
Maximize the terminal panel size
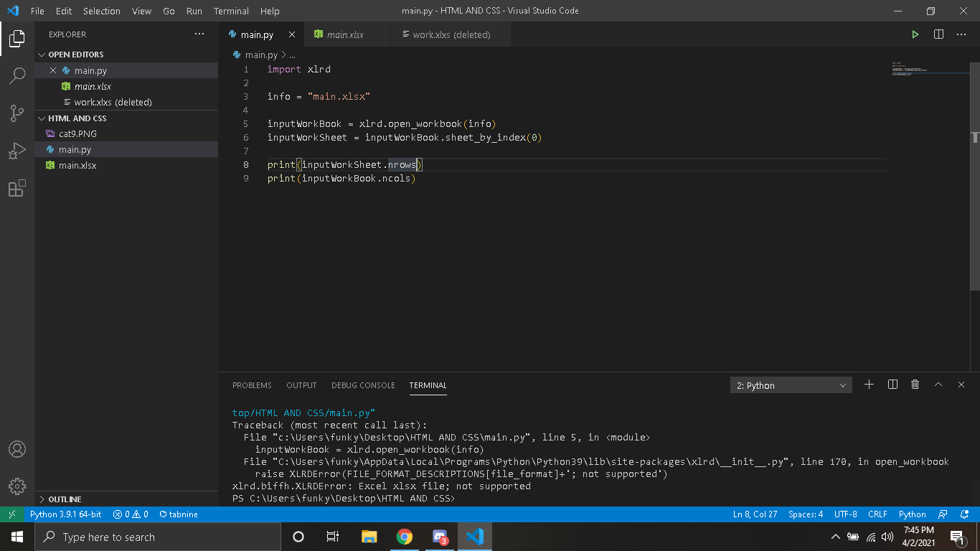point(938,385)
